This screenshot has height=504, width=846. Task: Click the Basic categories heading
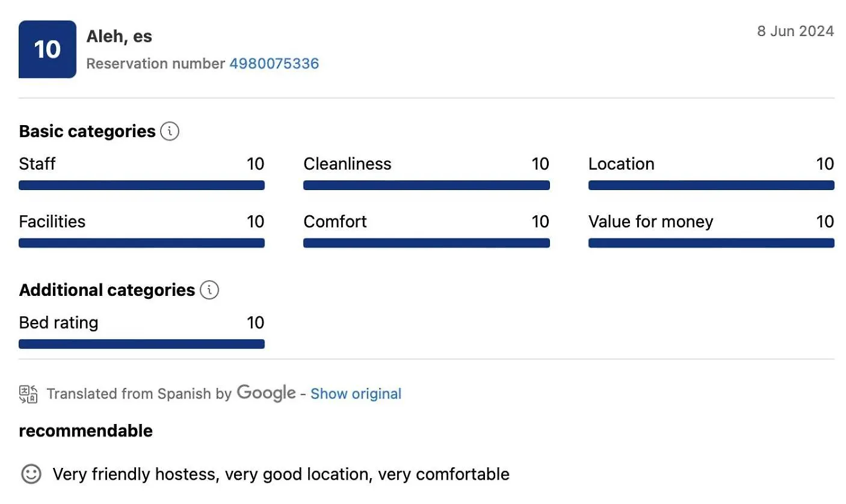87,131
